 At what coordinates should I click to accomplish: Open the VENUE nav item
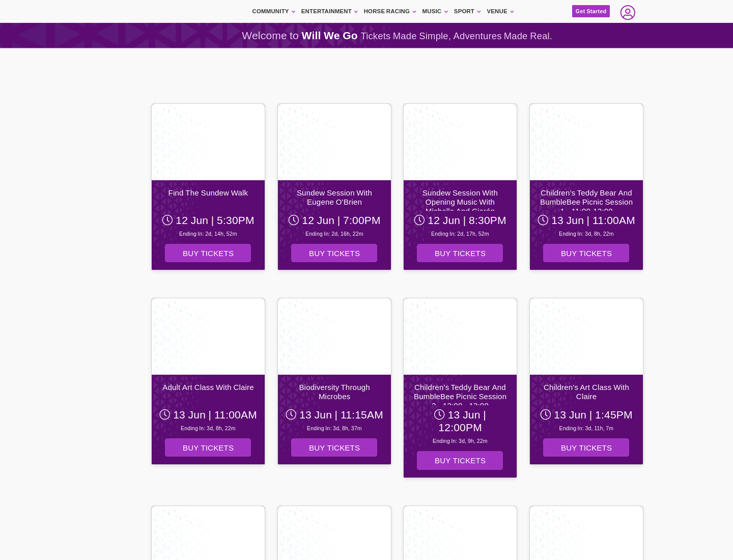coord(497,11)
